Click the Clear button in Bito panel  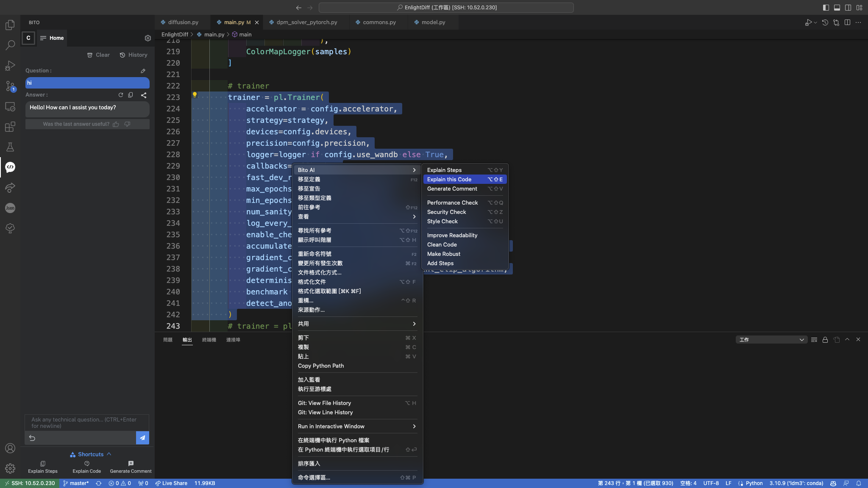click(98, 55)
